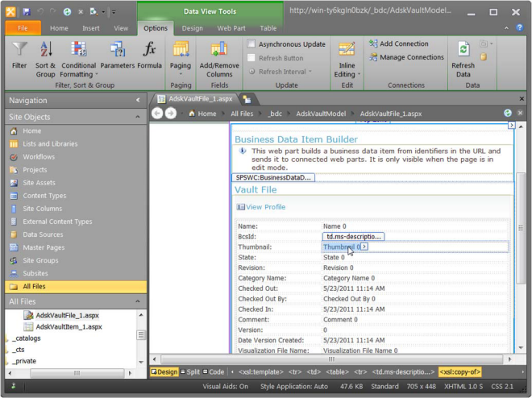532x398 pixels.
Task: Click AdskVaultModel in breadcrumb
Action: click(x=321, y=114)
